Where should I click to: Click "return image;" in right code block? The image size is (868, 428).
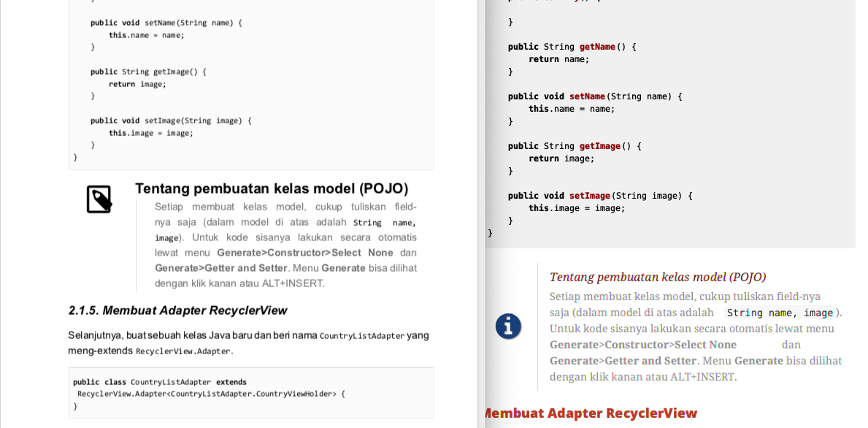[561, 158]
